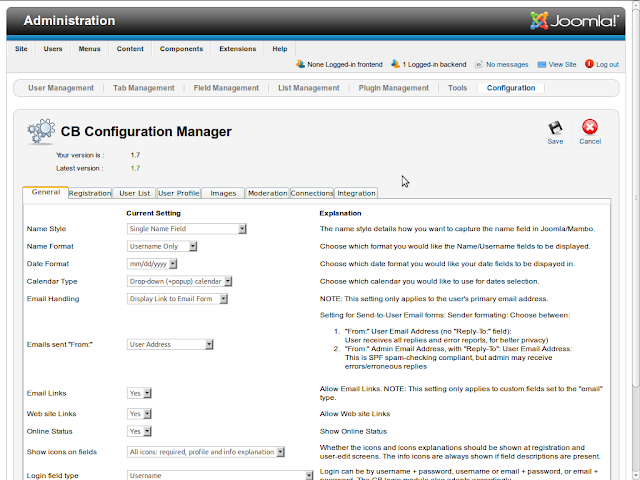Click the Configuration submenu link
This screenshot has width=640, height=480.
[511, 88]
